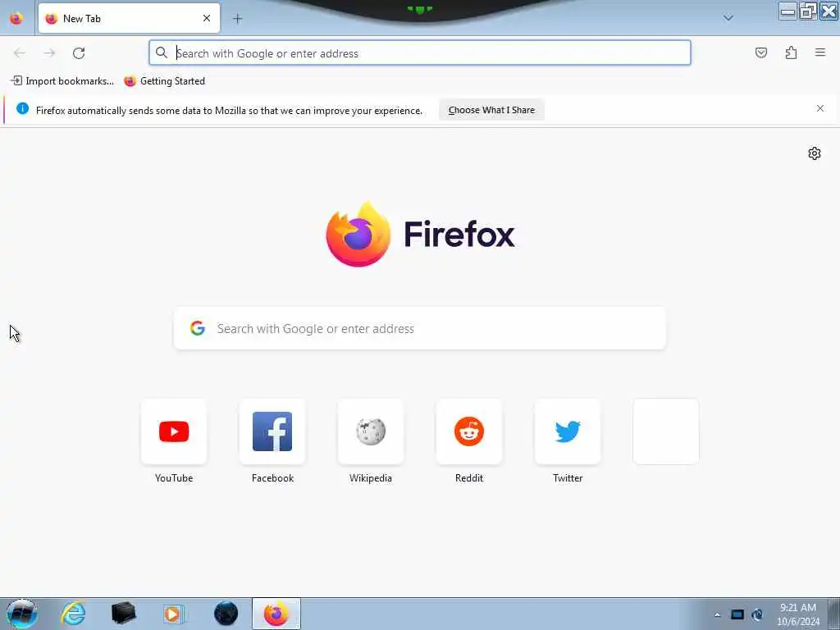Click the Reddit label text

(x=469, y=478)
